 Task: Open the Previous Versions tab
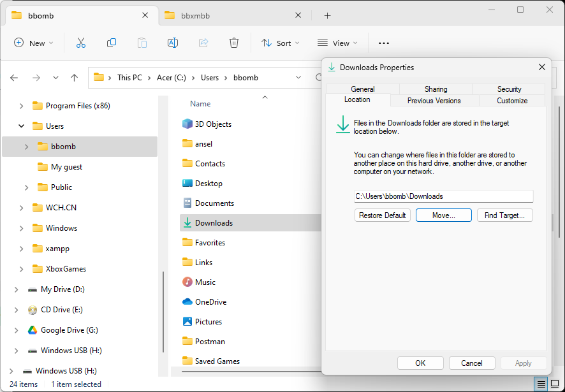pos(434,101)
